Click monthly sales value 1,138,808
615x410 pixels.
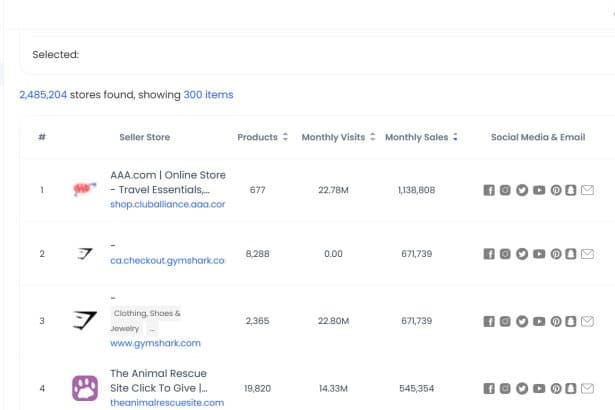(417, 190)
